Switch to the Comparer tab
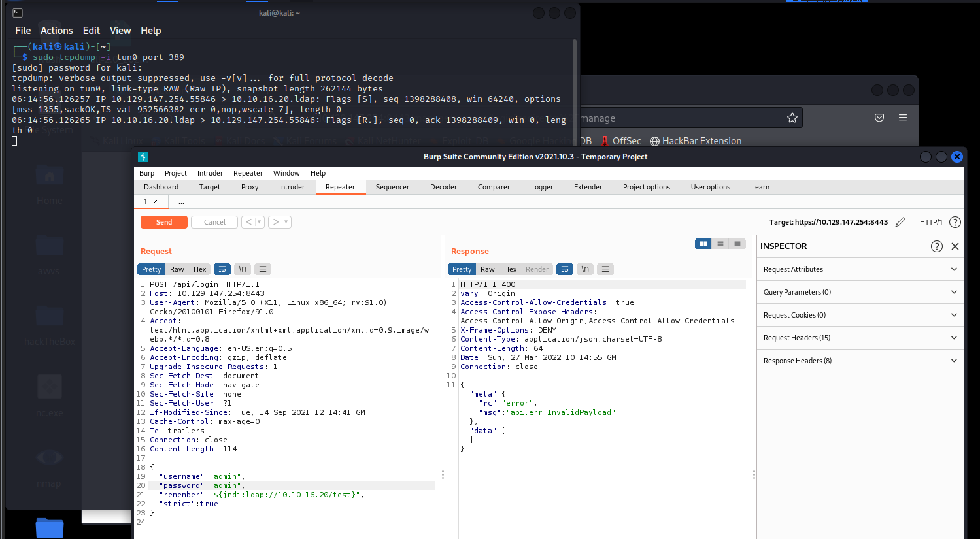The height and width of the screenshot is (539, 980). point(494,187)
